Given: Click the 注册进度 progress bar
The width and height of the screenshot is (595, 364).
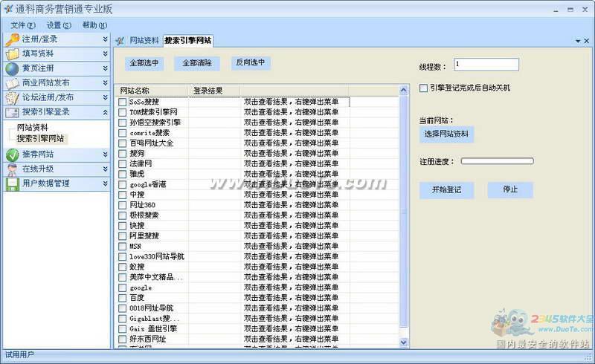Looking at the screenshot, I should 497,161.
